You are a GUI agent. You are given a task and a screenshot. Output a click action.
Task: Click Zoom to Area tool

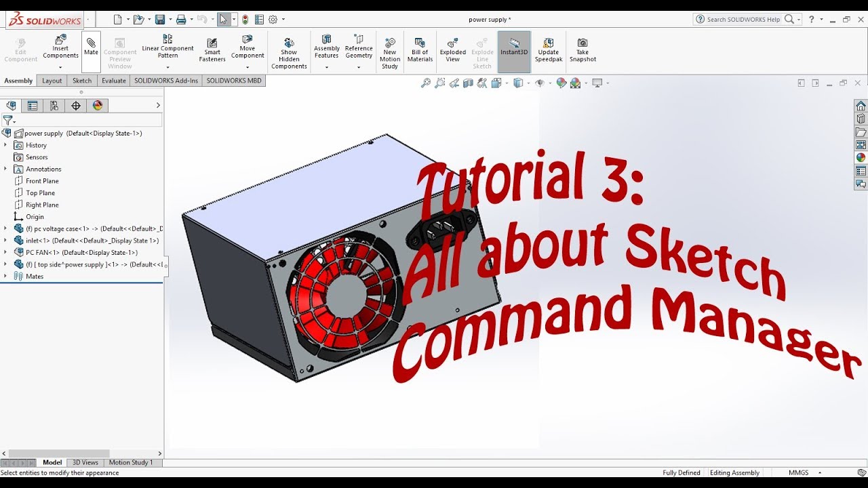point(440,83)
